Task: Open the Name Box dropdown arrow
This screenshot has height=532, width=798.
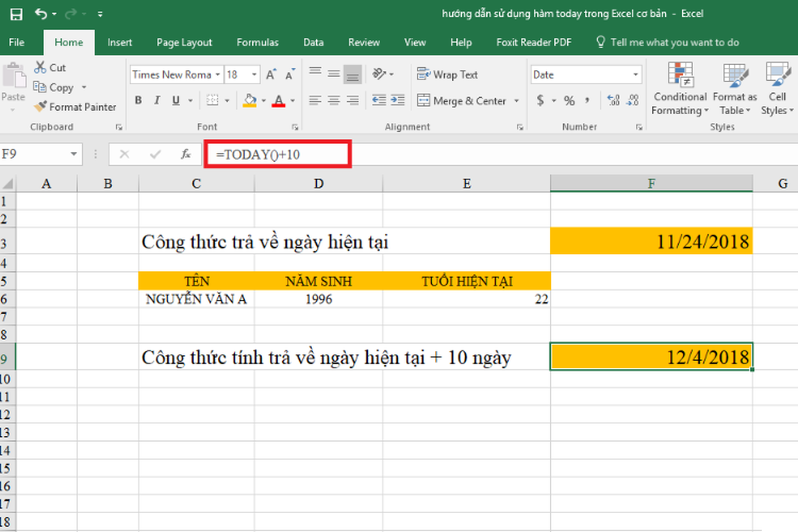Action: pyautogui.click(x=74, y=154)
